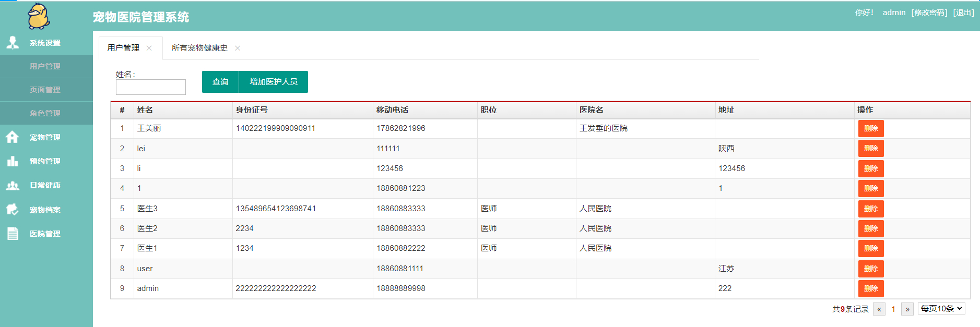The height and width of the screenshot is (327, 980).
Task: Click phone number 18860881111
Action: 400,269
